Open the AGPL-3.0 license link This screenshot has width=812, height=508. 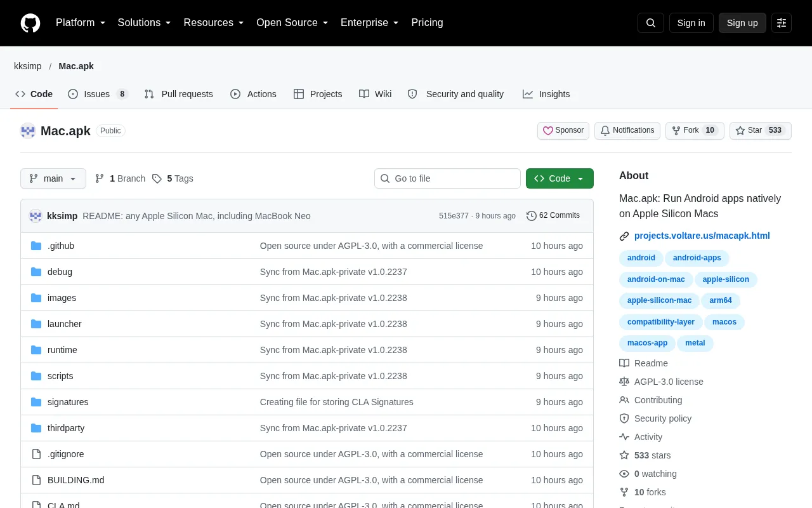tap(669, 382)
